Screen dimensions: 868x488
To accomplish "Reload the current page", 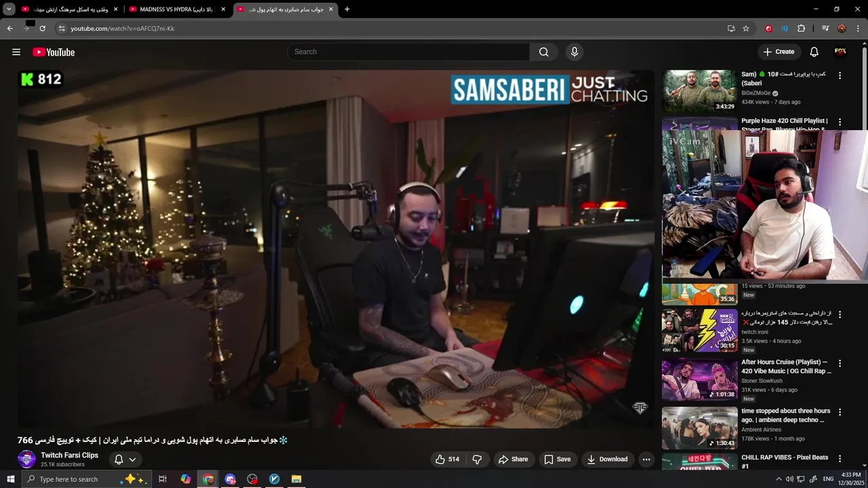I will click(42, 28).
